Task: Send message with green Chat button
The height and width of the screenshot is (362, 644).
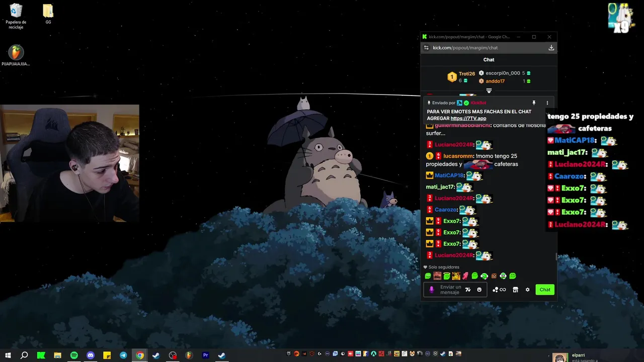Action: 545,290
